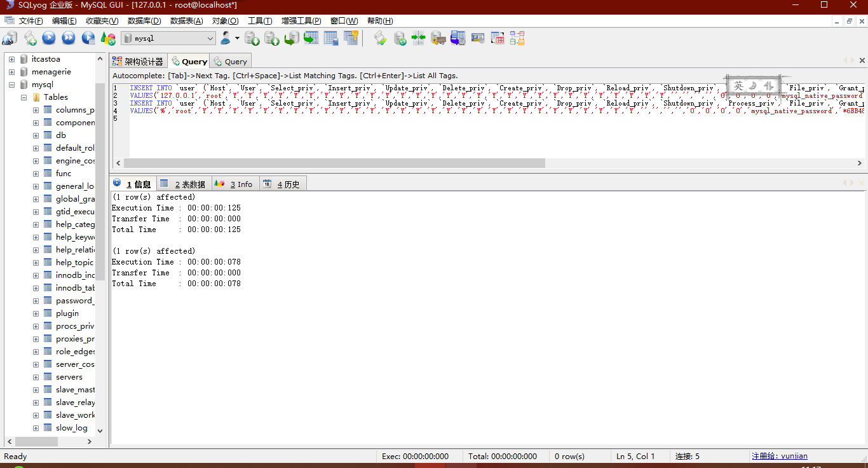Execute the current query (single play icon)
868x468 pixels.
(49, 38)
